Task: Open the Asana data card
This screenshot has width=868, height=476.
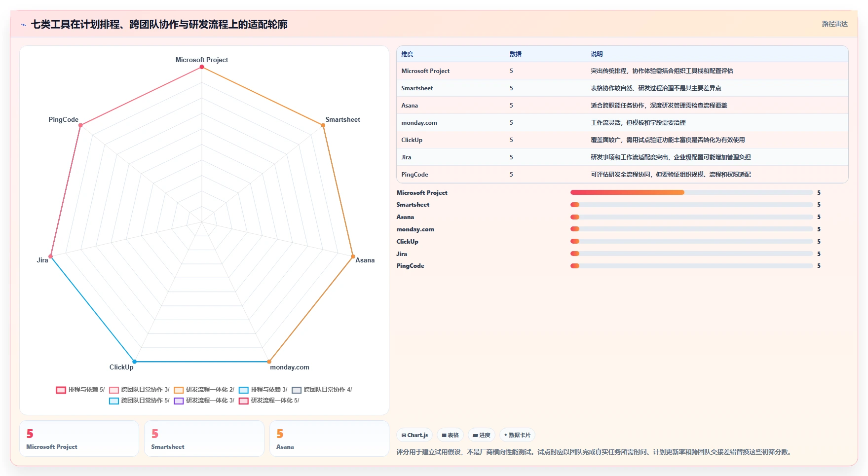Action: point(329,439)
